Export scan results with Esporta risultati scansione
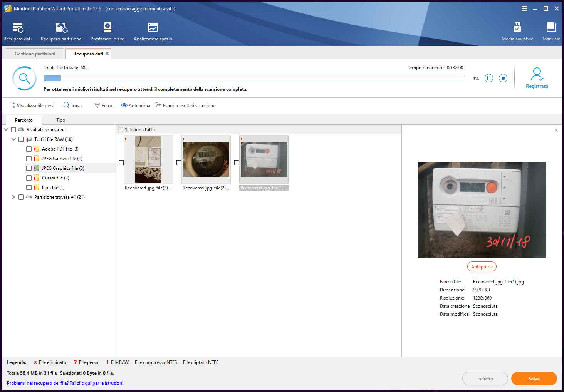564x392 pixels. [185, 106]
